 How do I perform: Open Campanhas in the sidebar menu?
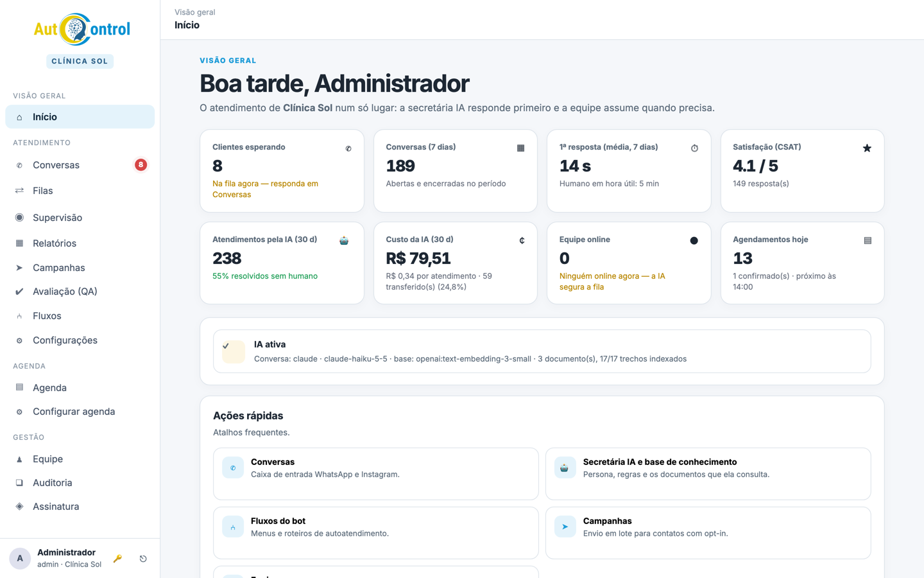click(80, 268)
